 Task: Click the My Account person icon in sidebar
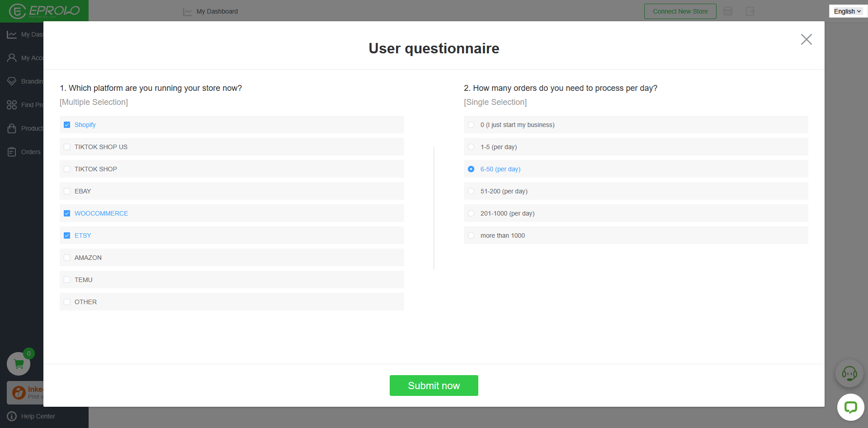12,58
